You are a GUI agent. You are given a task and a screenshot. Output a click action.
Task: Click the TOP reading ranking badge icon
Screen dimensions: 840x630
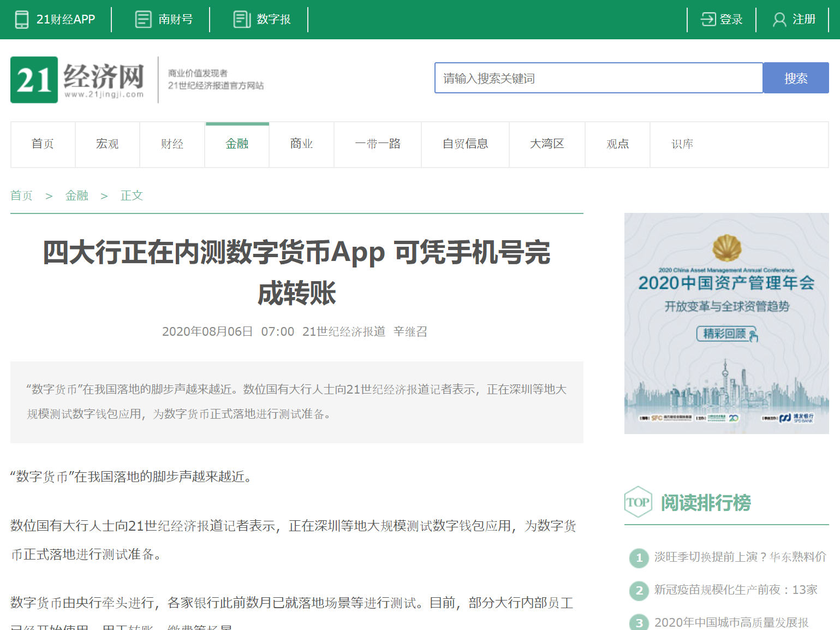(638, 502)
